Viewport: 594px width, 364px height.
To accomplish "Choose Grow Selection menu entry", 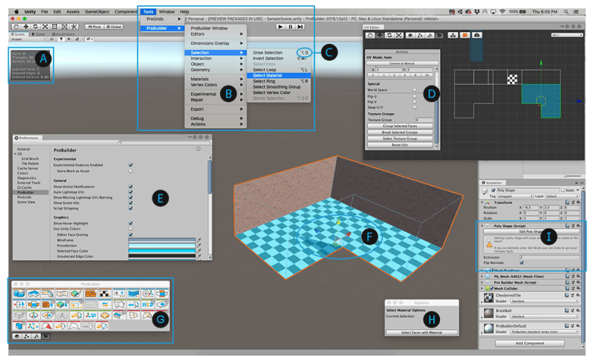I will (x=279, y=53).
